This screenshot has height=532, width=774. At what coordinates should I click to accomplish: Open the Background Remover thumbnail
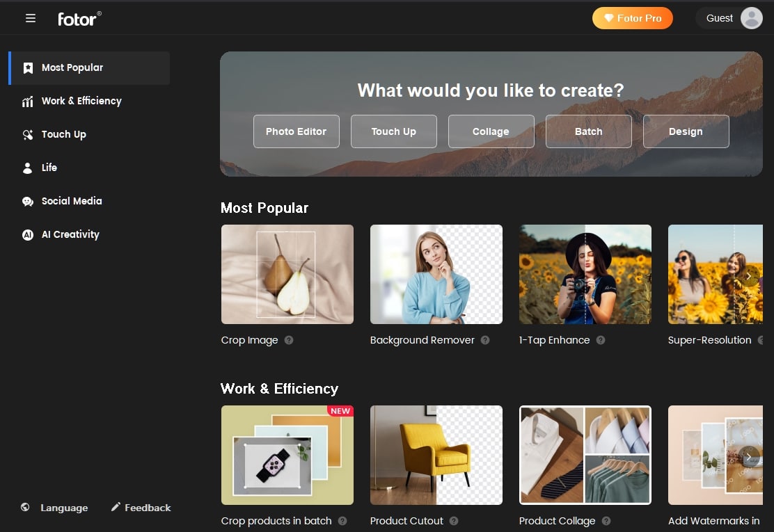tap(436, 275)
